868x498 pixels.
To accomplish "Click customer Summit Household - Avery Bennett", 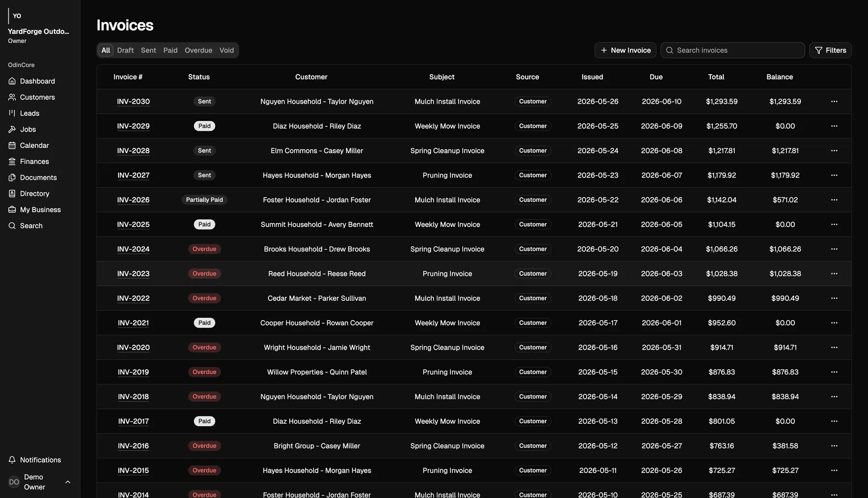I will (317, 224).
